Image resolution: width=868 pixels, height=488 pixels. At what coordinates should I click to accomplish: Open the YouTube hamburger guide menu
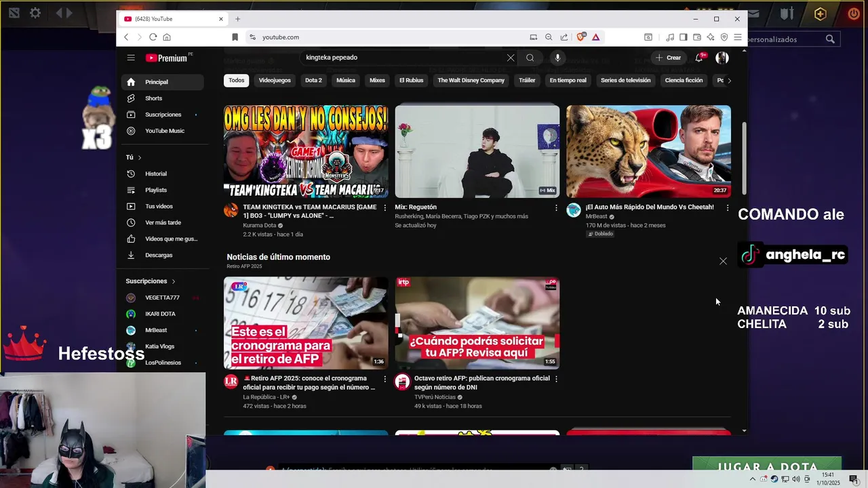[131, 58]
